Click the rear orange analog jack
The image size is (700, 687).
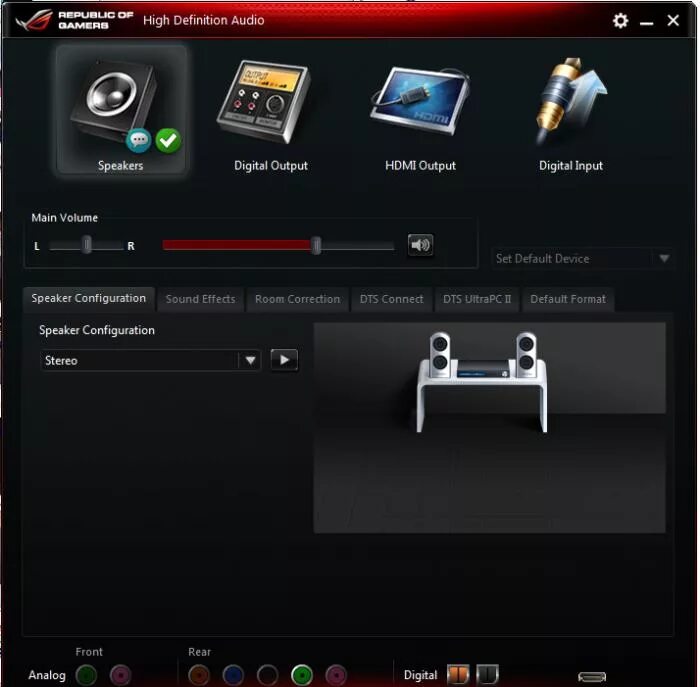[x=199, y=675]
